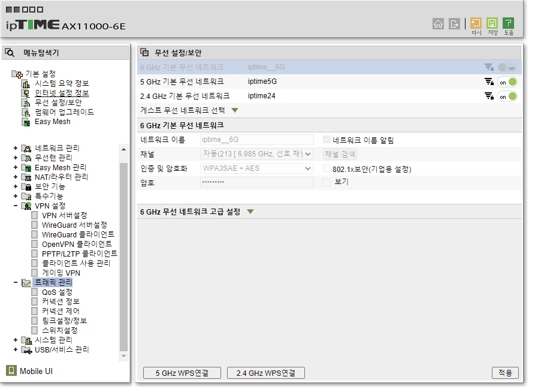Open the 도움 help icon
Viewport: 535px width, 392px height.
tap(508, 23)
